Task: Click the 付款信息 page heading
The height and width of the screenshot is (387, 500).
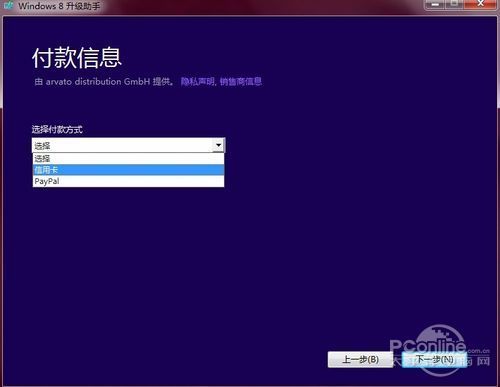Action: 77,58
